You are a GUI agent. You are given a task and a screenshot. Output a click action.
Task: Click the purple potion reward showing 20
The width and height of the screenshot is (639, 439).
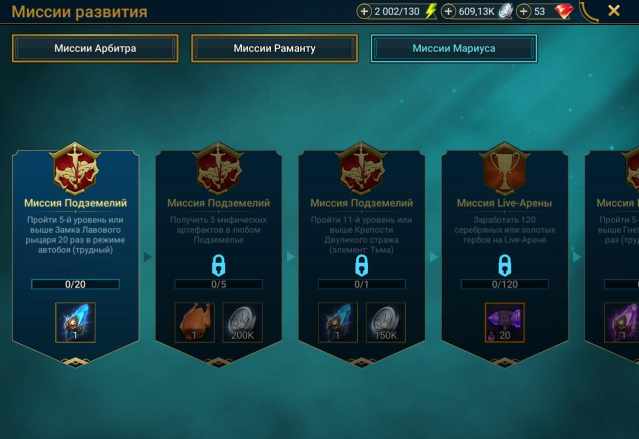[505, 322]
